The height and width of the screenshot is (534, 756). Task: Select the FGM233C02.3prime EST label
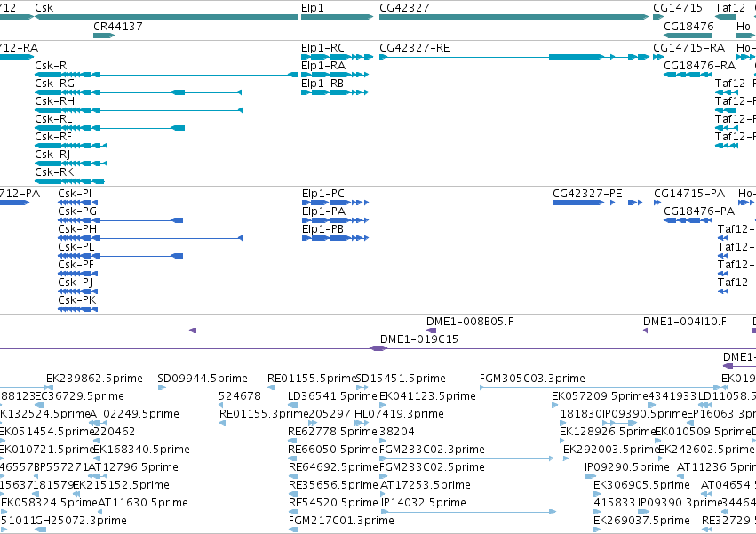(432, 450)
